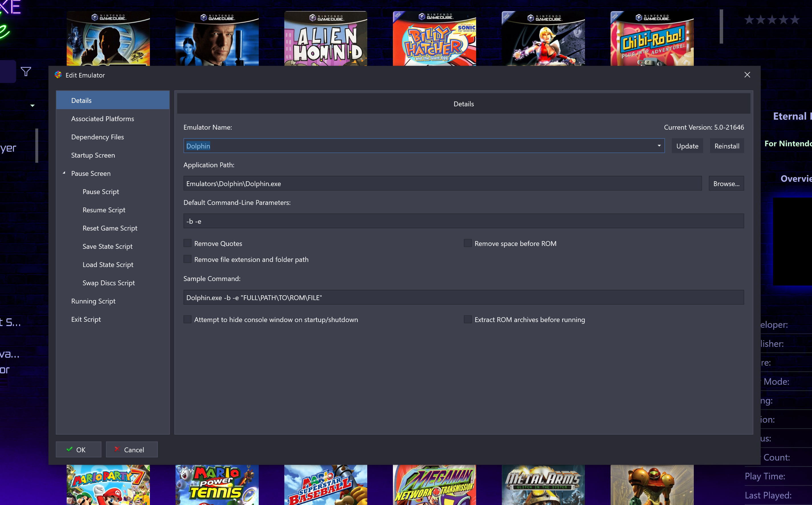Select the Details section
Viewport: 812px width, 505px height.
113,100
